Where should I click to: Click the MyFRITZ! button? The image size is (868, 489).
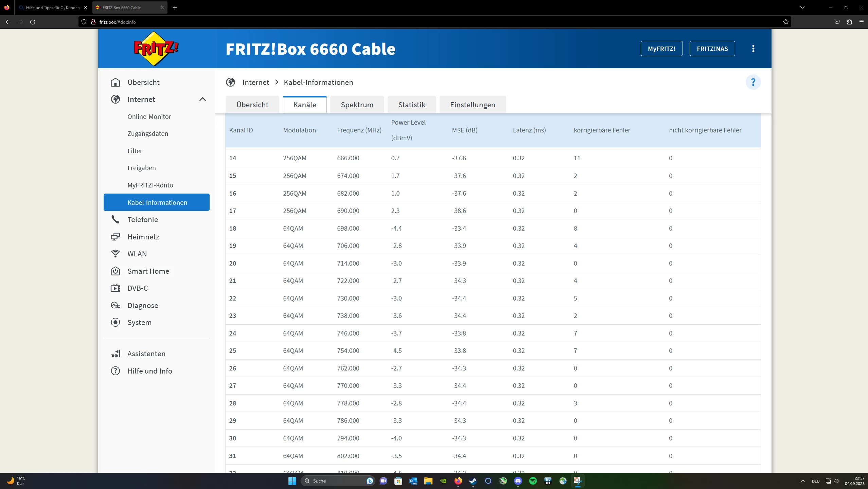pos(661,49)
